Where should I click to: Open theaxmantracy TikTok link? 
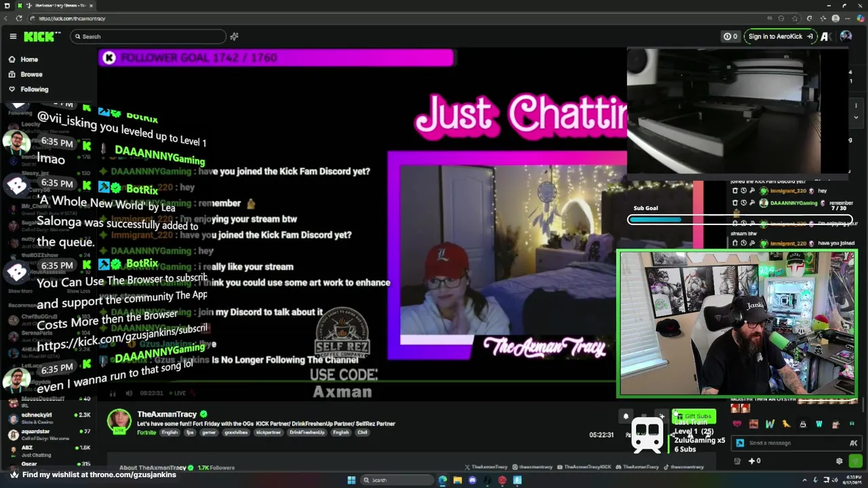[x=684, y=467]
